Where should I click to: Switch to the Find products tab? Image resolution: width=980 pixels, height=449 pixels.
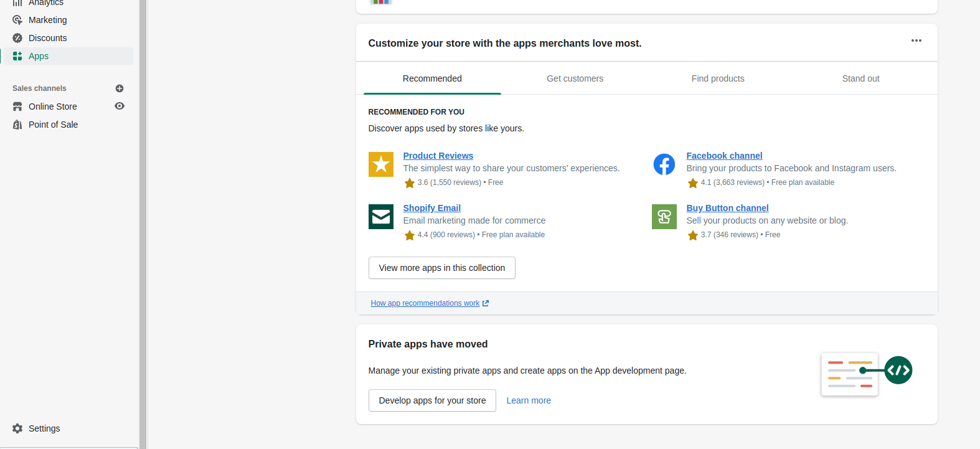[718, 78]
